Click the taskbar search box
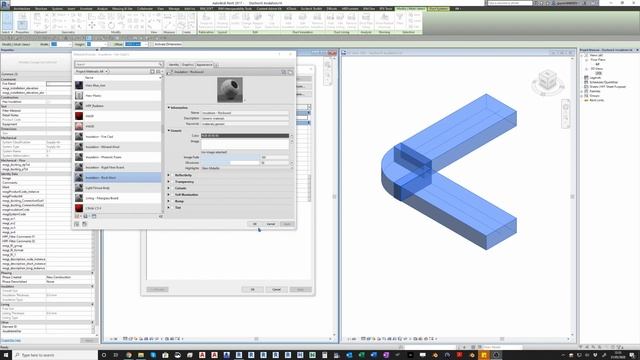 (x=55, y=355)
